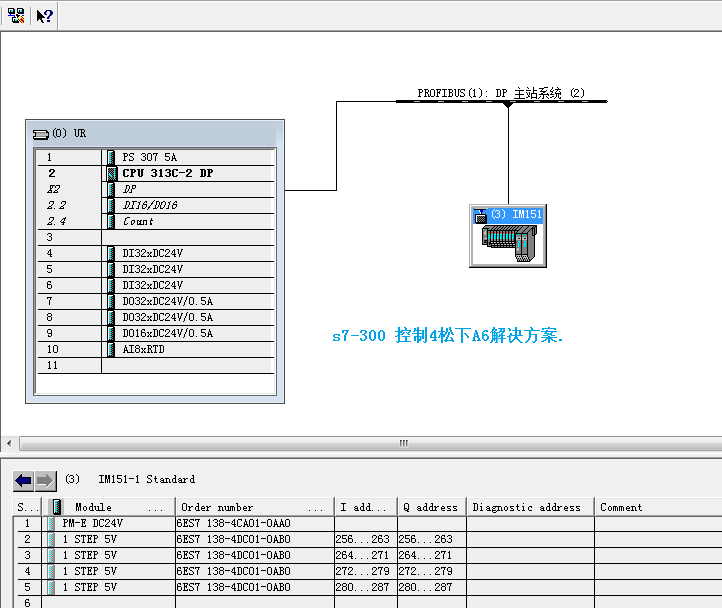Click the grayed forward arrow button
Viewport: 722px width, 608px height.
[46, 481]
